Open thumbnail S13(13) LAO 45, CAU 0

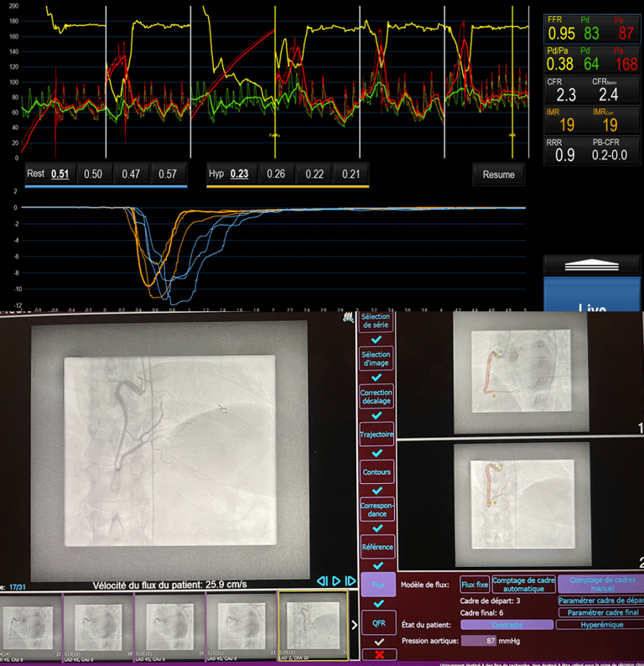(x=97, y=627)
